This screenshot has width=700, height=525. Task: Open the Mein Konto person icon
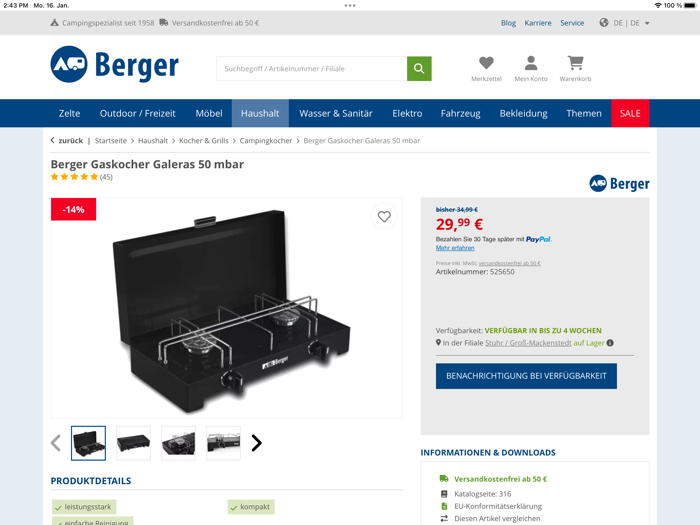coord(531,63)
